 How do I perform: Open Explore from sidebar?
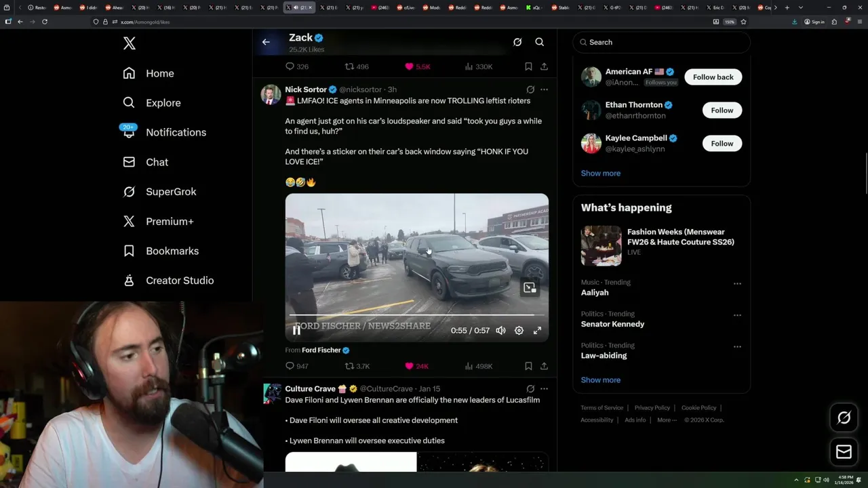pos(152,103)
